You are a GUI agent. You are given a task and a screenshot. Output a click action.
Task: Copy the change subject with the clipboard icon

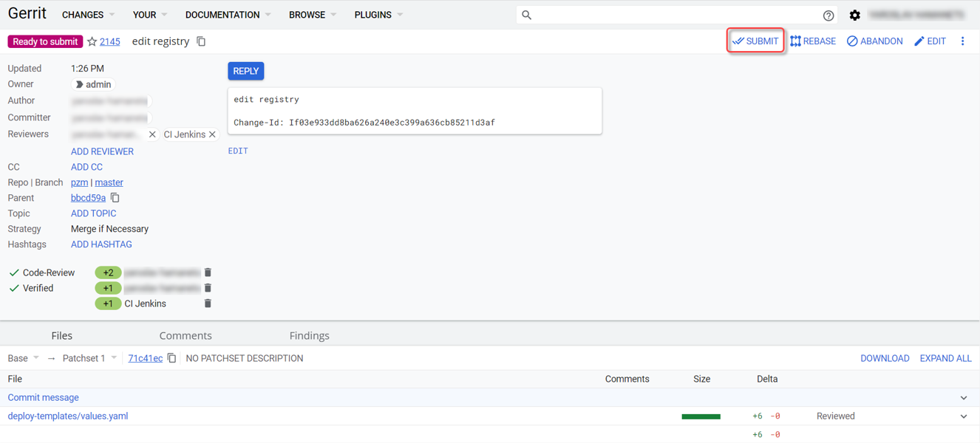201,42
